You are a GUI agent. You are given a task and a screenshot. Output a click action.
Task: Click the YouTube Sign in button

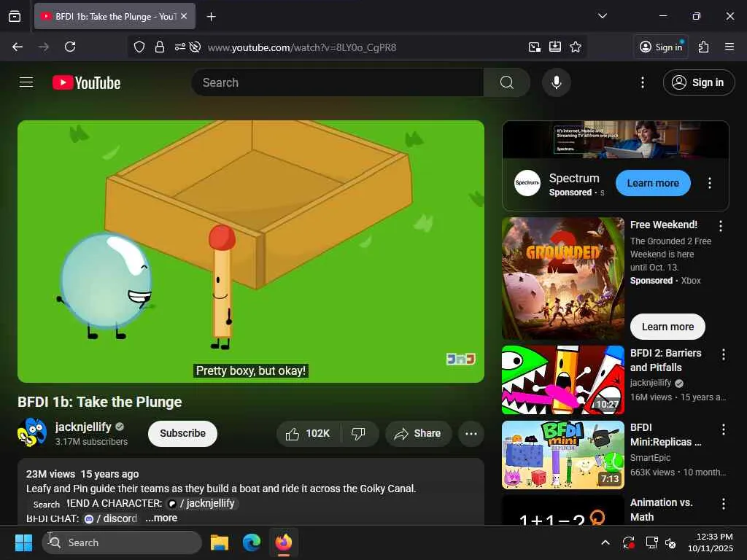[x=699, y=82]
